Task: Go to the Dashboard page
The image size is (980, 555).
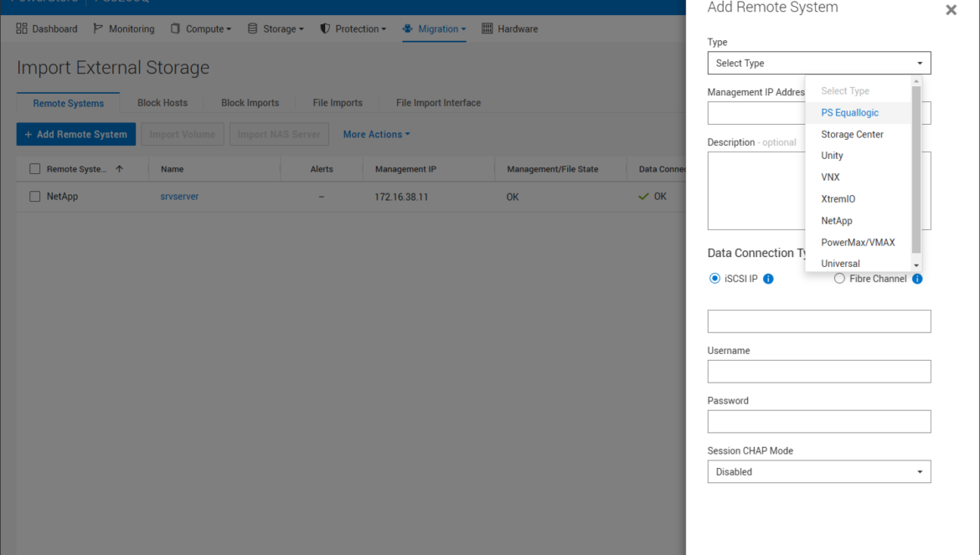Action: 47,28
